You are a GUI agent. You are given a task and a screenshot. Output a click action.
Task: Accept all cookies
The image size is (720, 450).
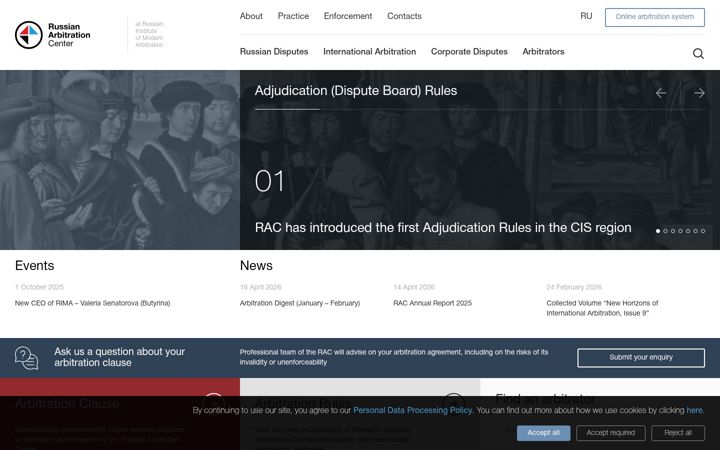[543, 433]
